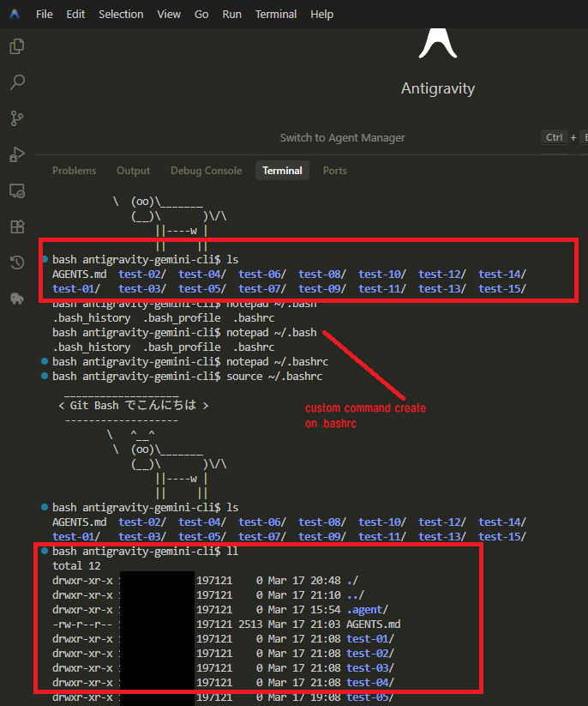This screenshot has width=588, height=706.
Task: Open the View menu
Action: tap(169, 15)
